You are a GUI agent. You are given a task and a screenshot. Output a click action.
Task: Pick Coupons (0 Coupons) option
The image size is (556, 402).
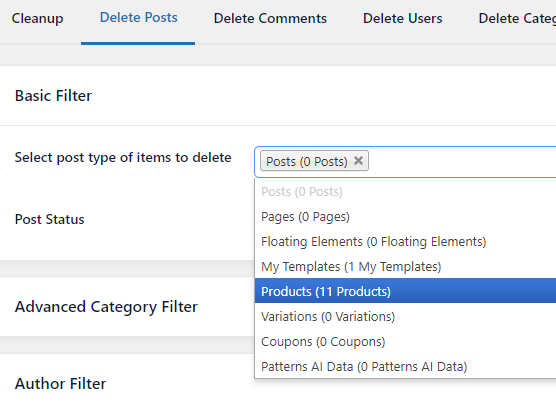tap(405, 341)
